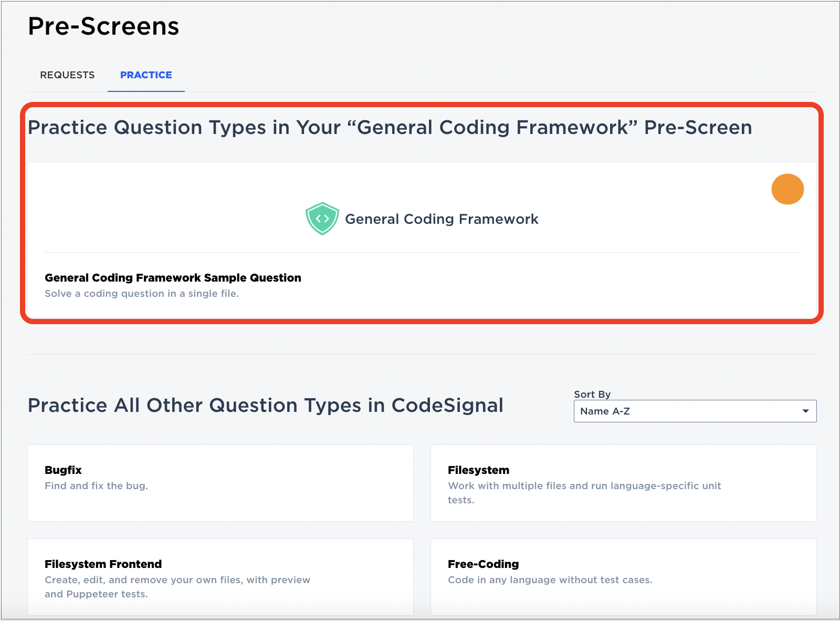Viewport: 840px width, 621px height.
Task: Switch to the Requests tab
Action: pyautogui.click(x=67, y=75)
